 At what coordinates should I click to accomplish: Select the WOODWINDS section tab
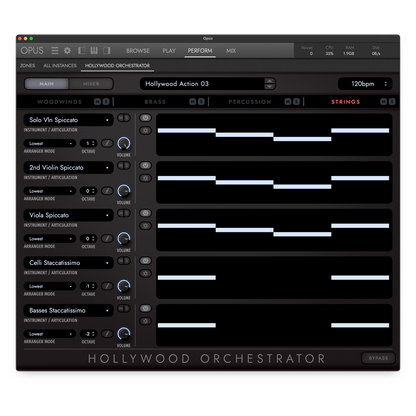click(59, 102)
